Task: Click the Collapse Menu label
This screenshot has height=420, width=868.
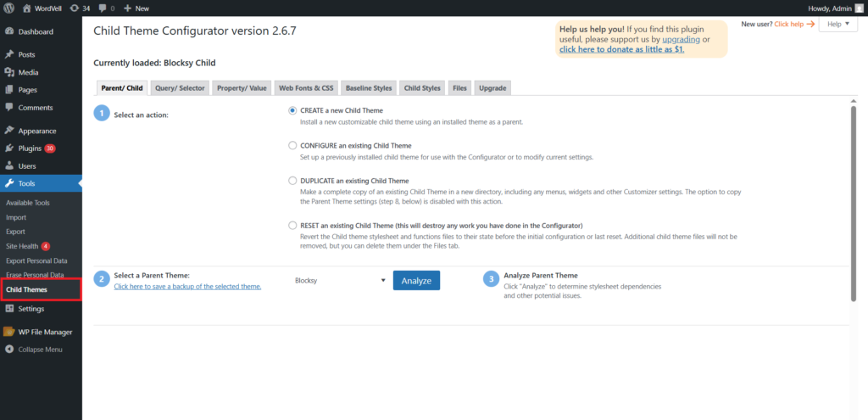Action: coord(41,350)
